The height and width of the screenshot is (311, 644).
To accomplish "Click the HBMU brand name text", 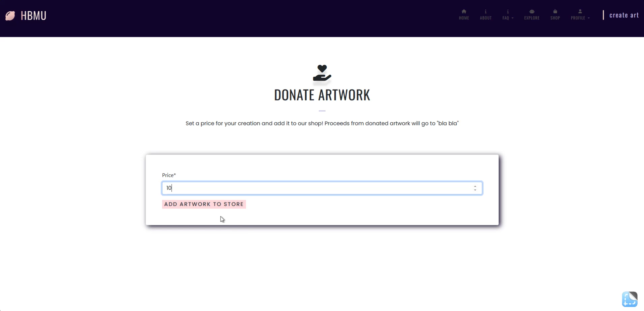I will (x=34, y=15).
